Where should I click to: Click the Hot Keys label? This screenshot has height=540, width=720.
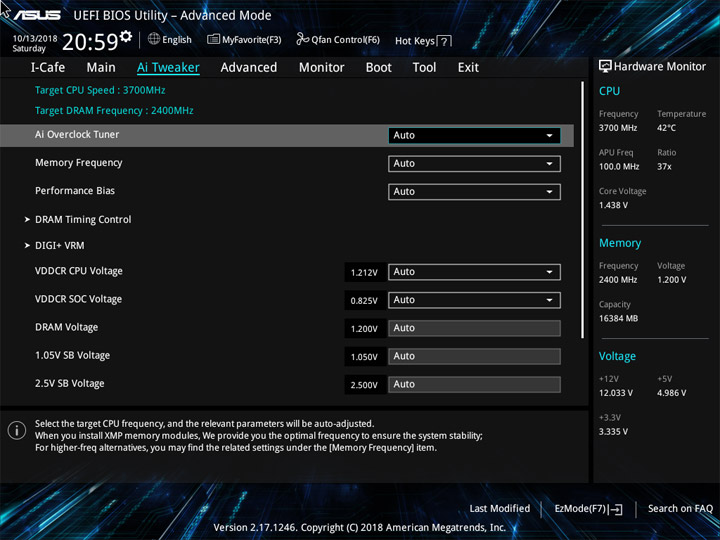click(x=415, y=41)
